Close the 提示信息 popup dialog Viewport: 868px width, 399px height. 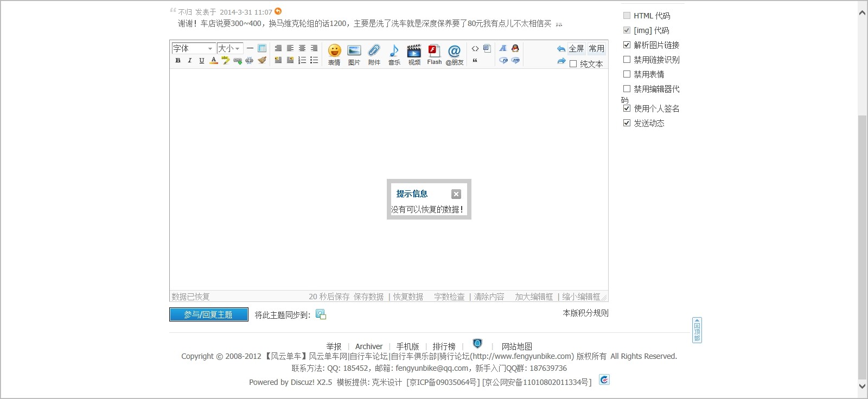tap(456, 194)
